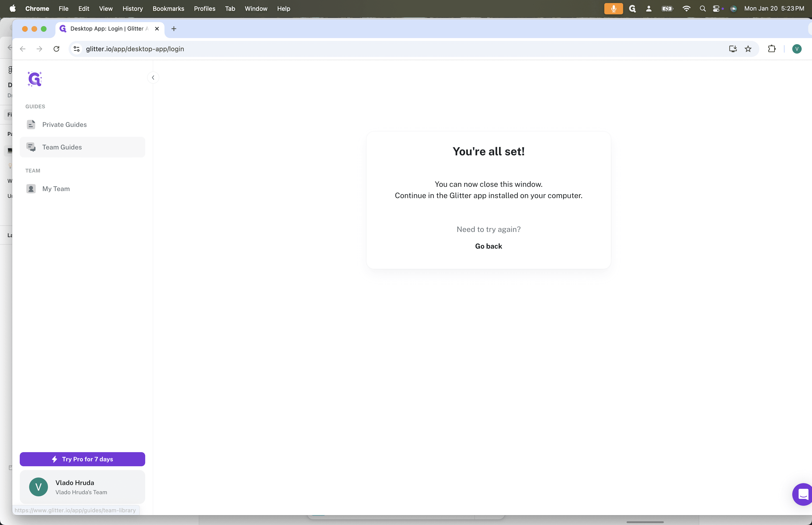812x525 pixels.
Task: Install the Glitter web app from address bar
Action: [x=733, y=49]
